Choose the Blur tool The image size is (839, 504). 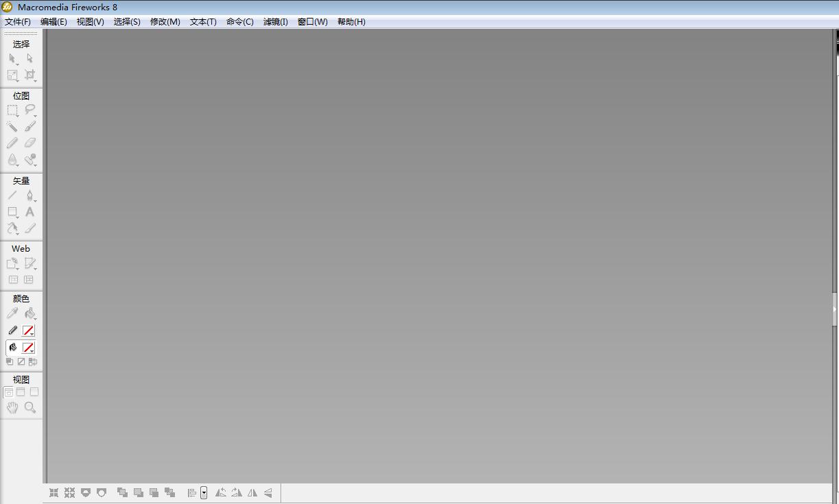click(x=13, y=160)
